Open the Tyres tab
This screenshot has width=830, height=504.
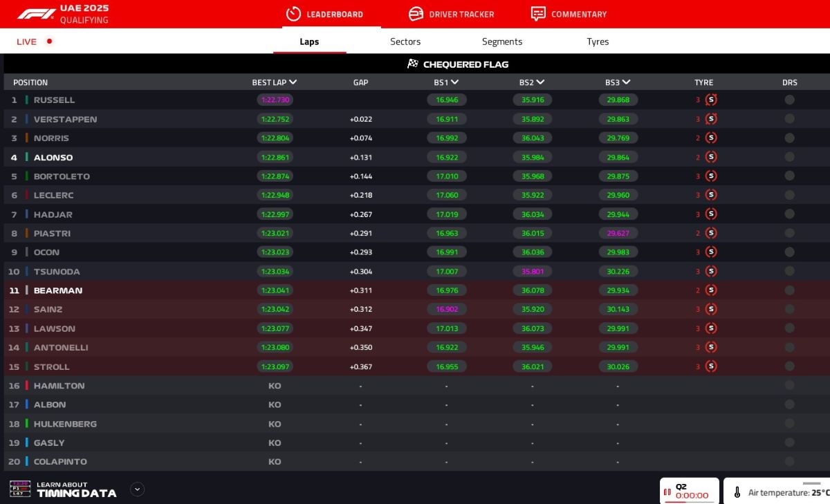(598, 41)
